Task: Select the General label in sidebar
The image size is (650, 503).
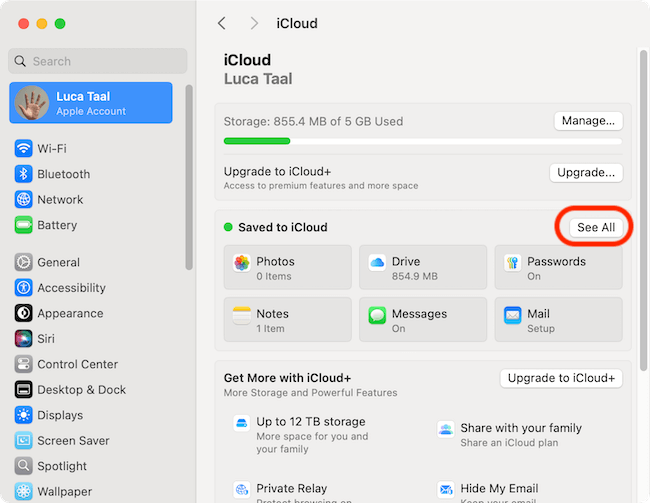Action: tap(58, 262)
